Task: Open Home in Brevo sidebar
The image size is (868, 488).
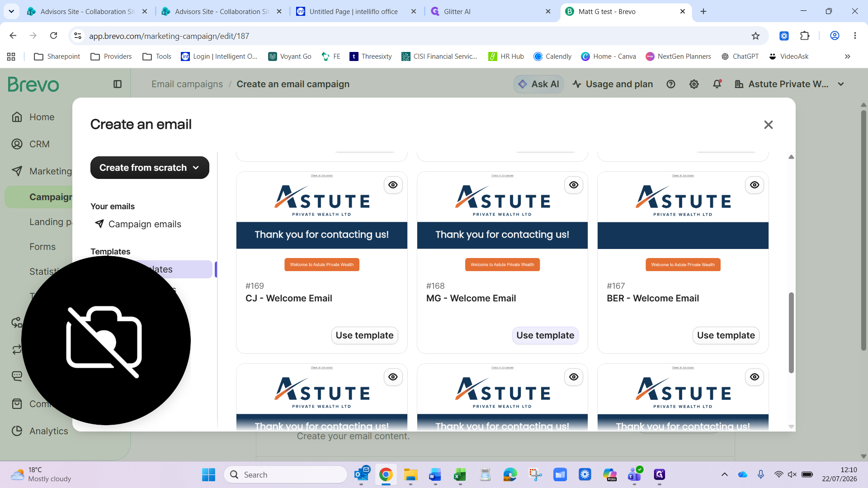Action: coord(33,117)
